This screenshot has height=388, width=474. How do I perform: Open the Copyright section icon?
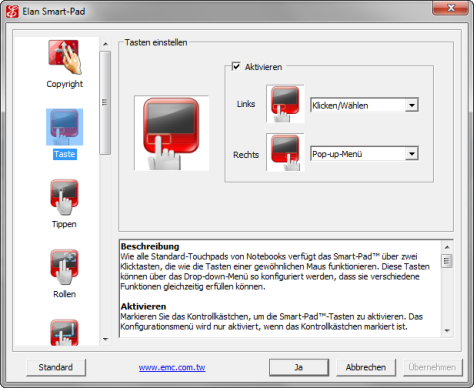[x=64, y=57]
